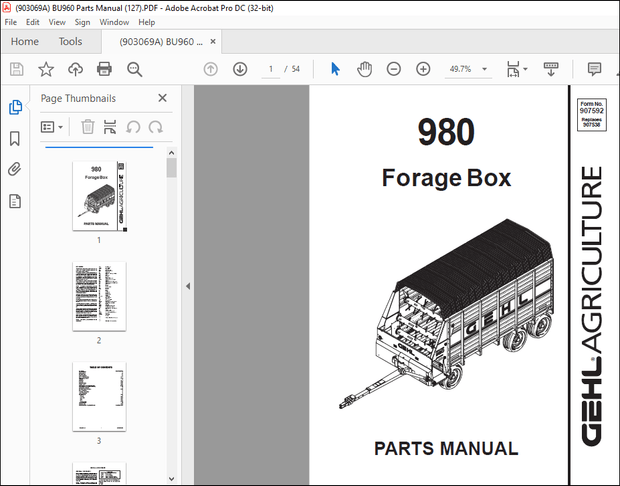Click the forage box wagon illustration
This screenshot has height=486, width=620.
tap(446, 314)
